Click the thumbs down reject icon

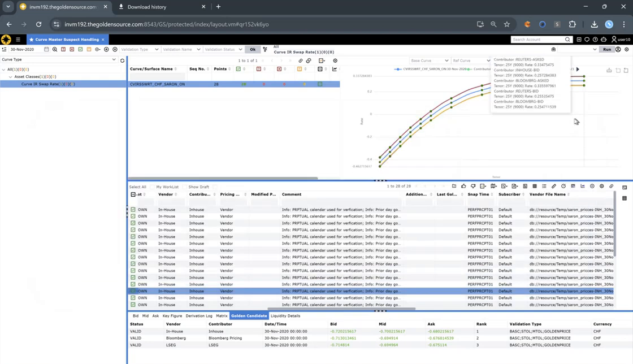point(473,186)
